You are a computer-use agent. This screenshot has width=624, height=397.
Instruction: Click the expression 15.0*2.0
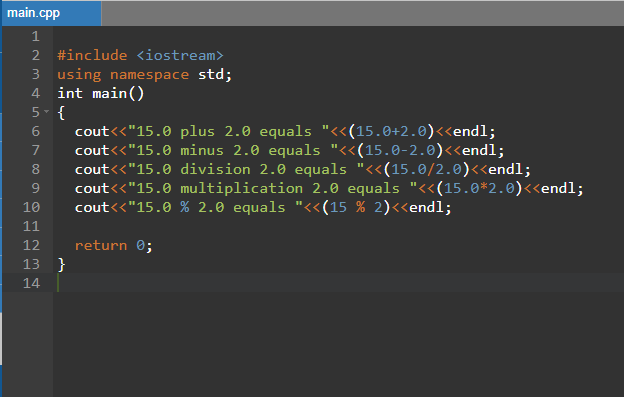click(x=479, y=188)
